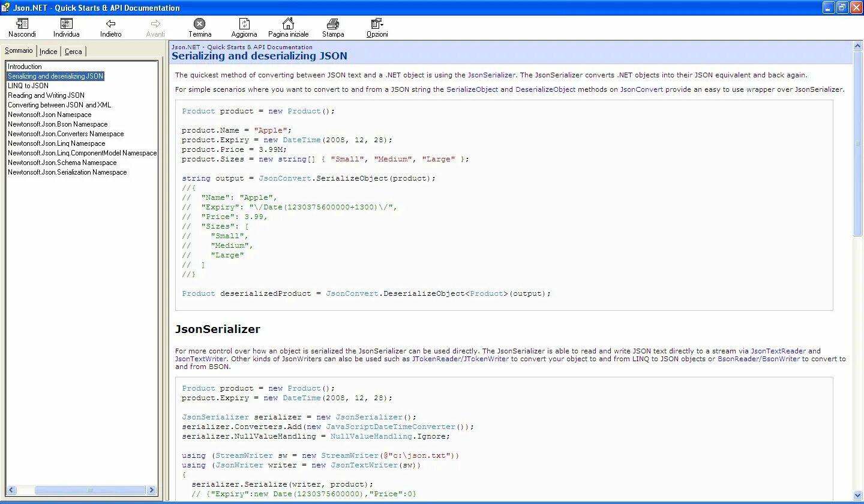Switch to the Indice tab
The height and width of the screenshot is (504, 864).
pos(49,52)
